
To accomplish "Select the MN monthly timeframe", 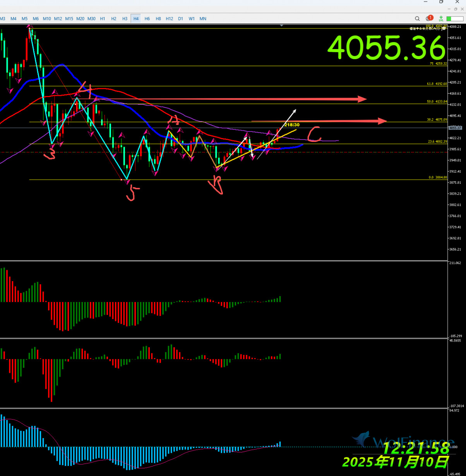I will pos(203,19).
